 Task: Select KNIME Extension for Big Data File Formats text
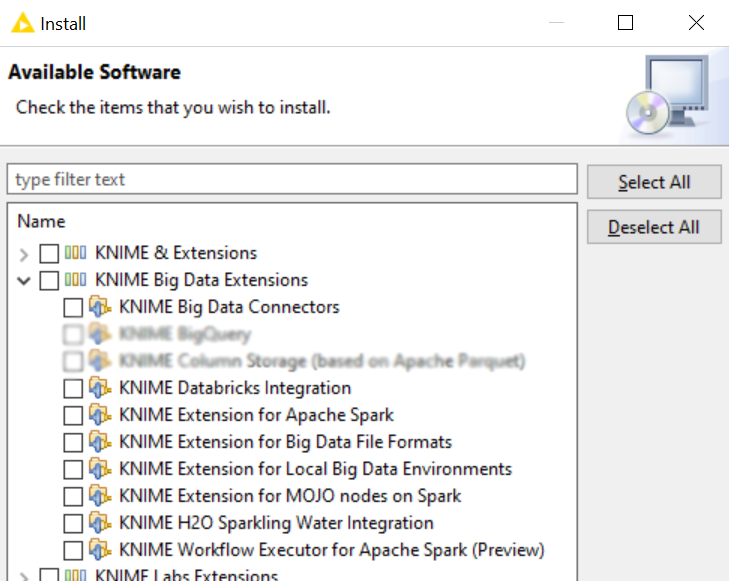pos(285,442)
